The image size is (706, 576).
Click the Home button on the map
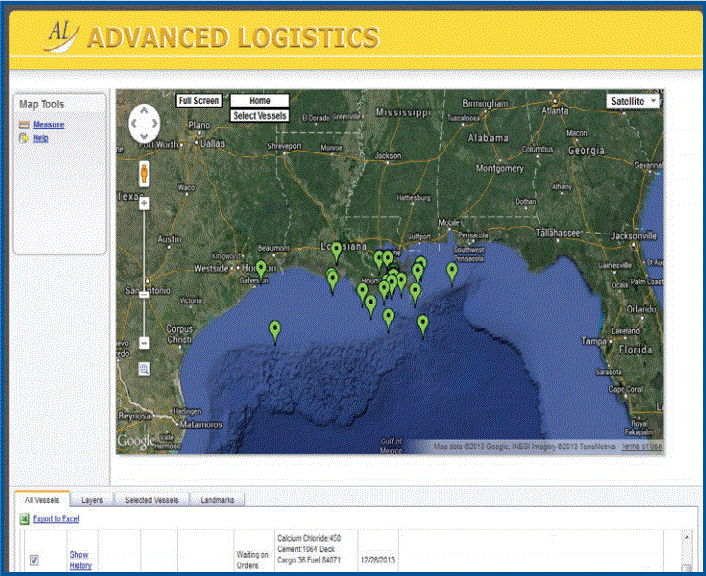point(259,101)
